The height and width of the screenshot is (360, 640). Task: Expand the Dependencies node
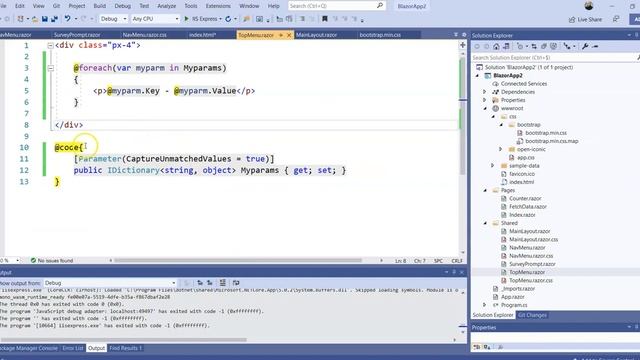click(484, 92)
